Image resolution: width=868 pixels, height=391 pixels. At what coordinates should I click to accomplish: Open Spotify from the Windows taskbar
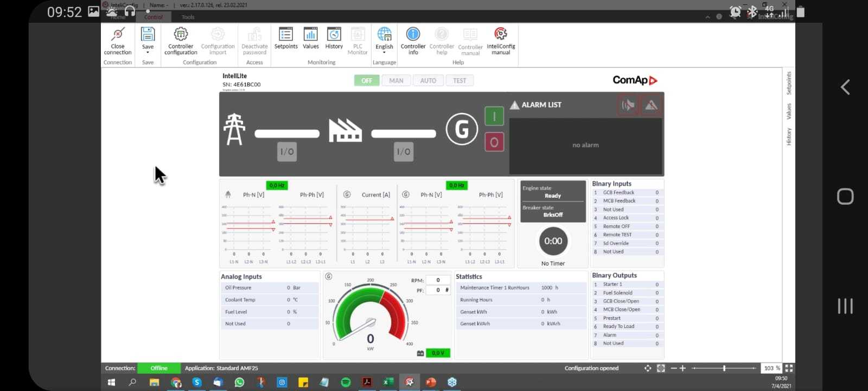click(346, 382)
